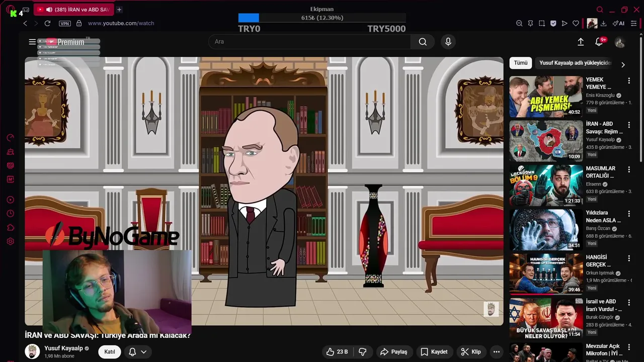The height and width of the screenshot is (362, 644).
Task: Toggle the ad blocker shield icon
Action: click(x=553, y=23)
